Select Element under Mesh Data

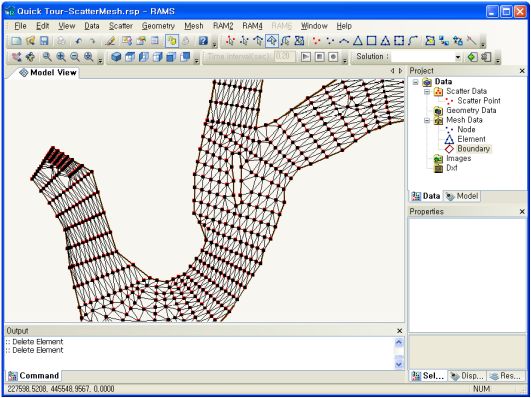tap(471, 139)
